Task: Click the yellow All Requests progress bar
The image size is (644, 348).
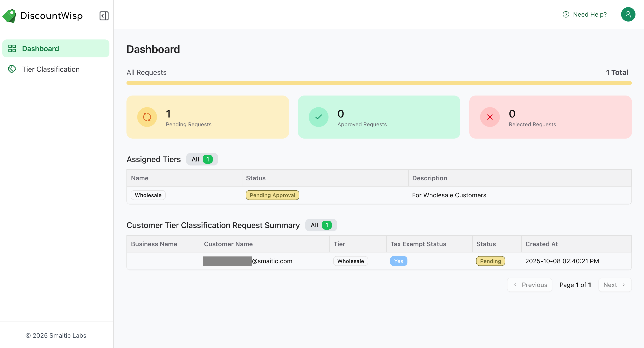Action: (x=379, y=83)
